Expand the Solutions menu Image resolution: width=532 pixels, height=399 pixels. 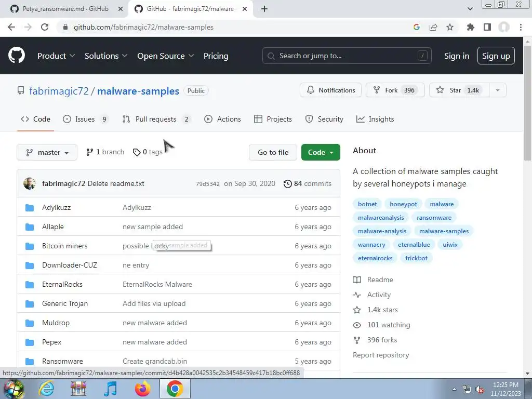[x=106, y=56]
